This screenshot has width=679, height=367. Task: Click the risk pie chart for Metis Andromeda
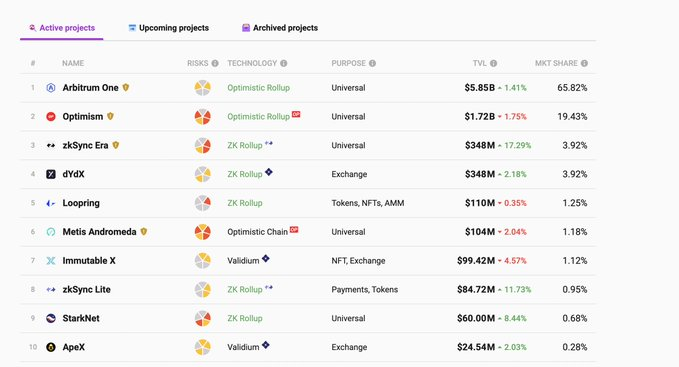coord(202,232)
